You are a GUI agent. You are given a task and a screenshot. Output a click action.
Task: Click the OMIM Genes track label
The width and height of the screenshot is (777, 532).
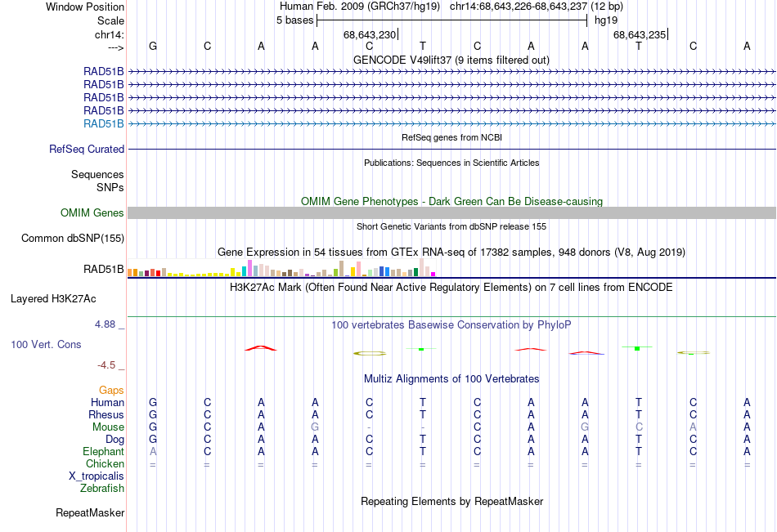[x=92, y=213]
